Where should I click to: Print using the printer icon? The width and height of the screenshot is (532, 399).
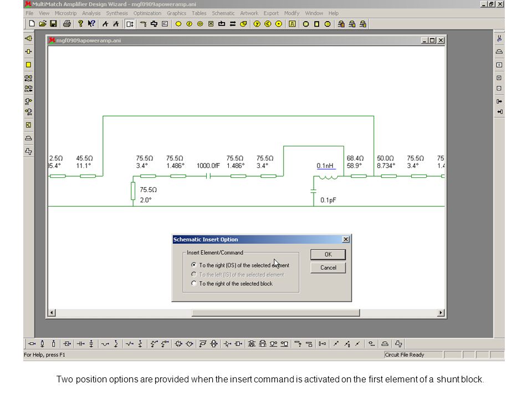tap(67, 24)
